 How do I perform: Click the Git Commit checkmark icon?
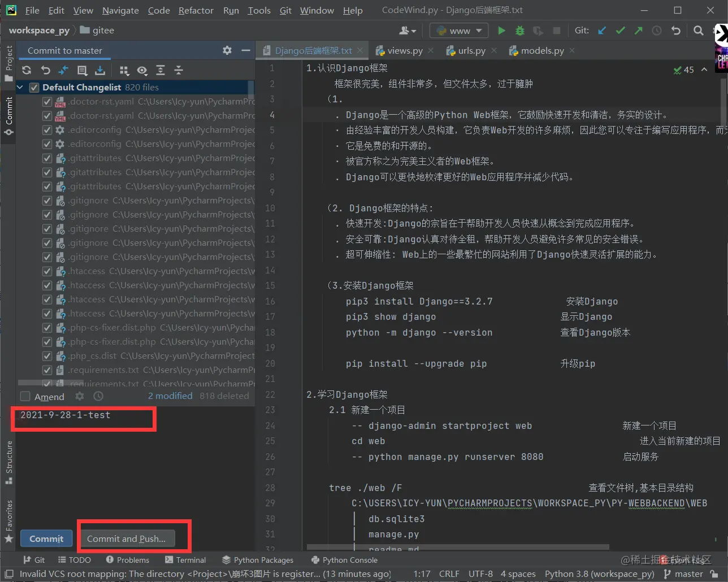[x=620, y=31]
